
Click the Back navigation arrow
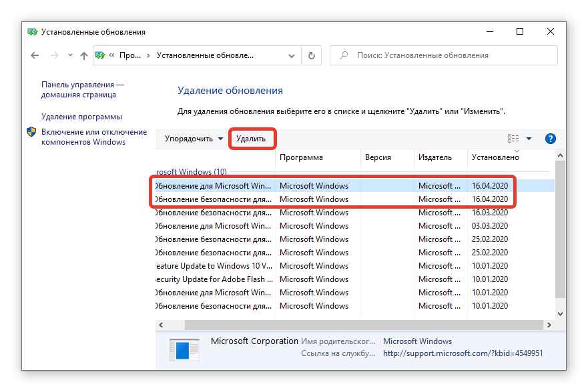(x=35, y=56)
